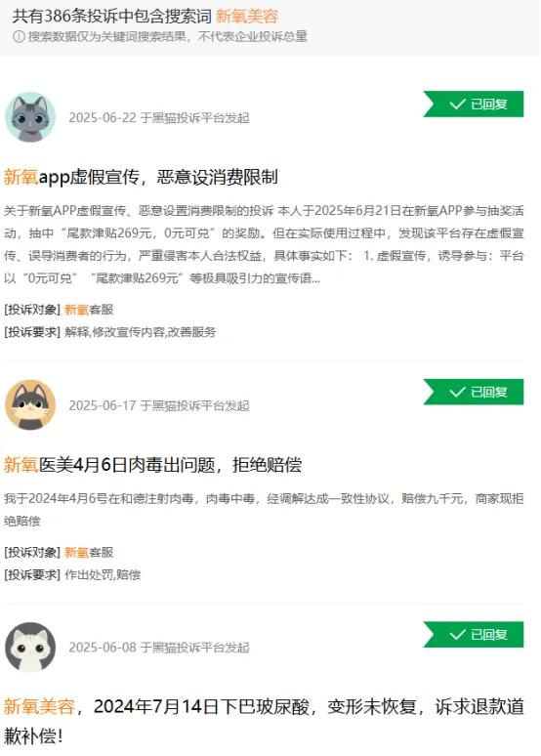The width and height of the screenshot is (541, 756).
Task: Click 已回复 badge on 2025-06-17 complaint
Action: tap(474, 392)
